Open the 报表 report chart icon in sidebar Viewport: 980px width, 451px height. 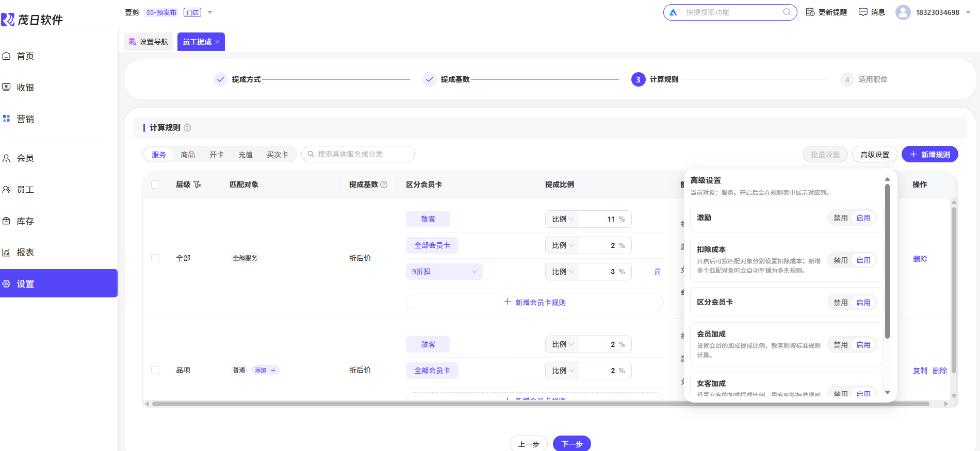(6, 253)
